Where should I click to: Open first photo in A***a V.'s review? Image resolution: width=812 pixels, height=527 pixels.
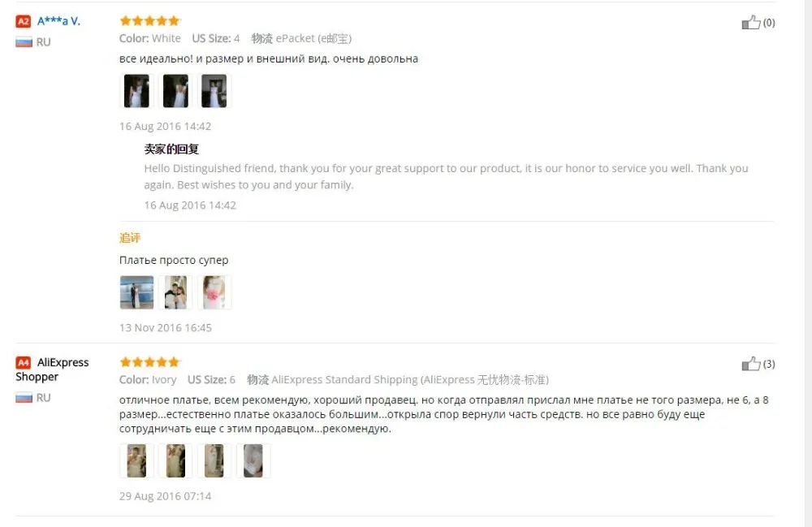pyautogui.click(x=136, y=91)
